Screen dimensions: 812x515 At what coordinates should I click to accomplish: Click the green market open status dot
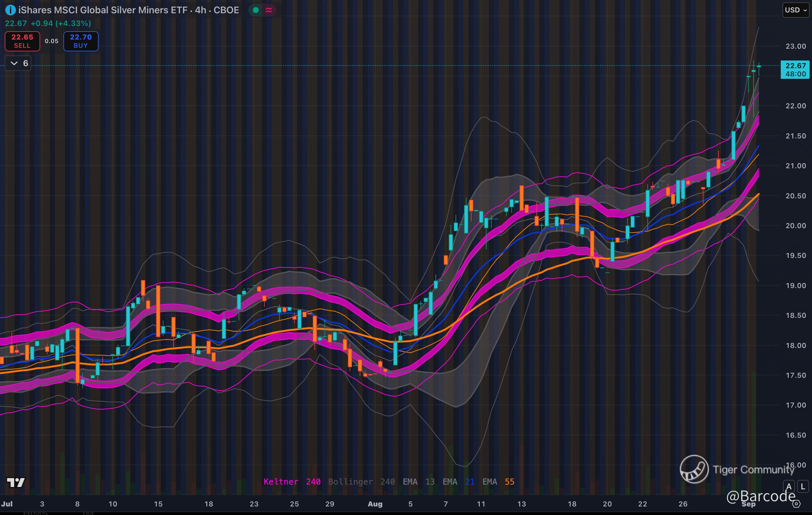click(x=256, y=10)
